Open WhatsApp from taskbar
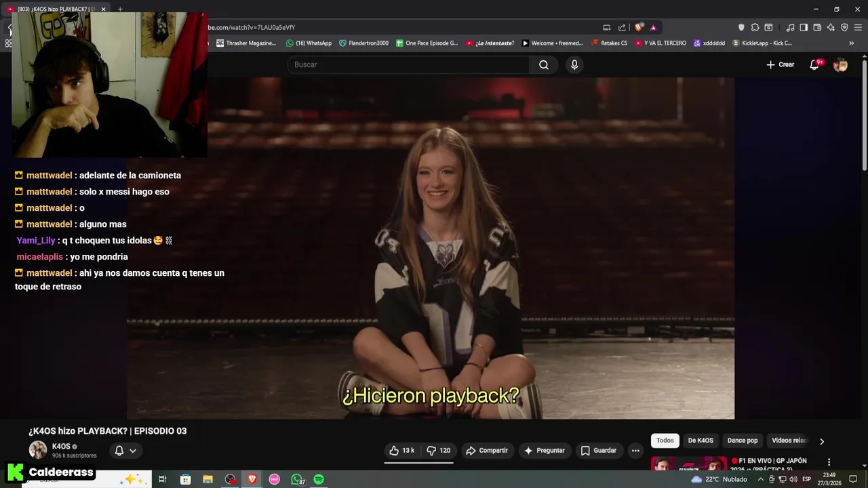 pos(297,479)
